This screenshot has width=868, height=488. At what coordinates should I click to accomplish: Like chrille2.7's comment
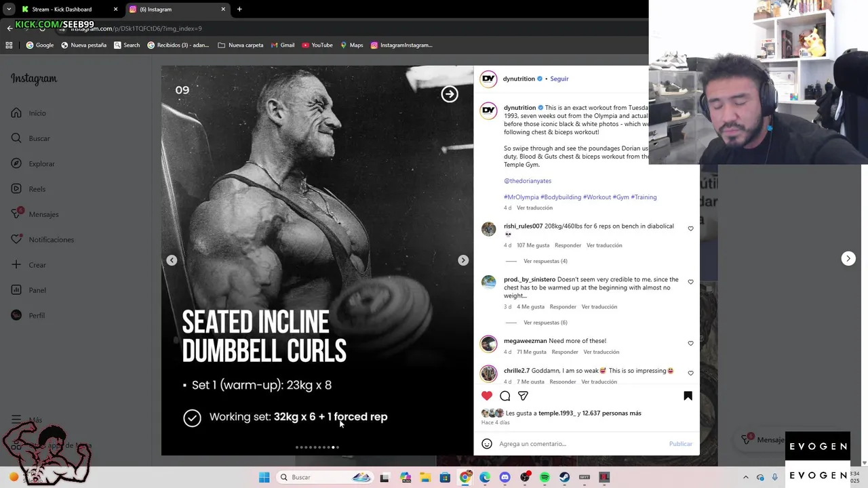tap(691, 373)
